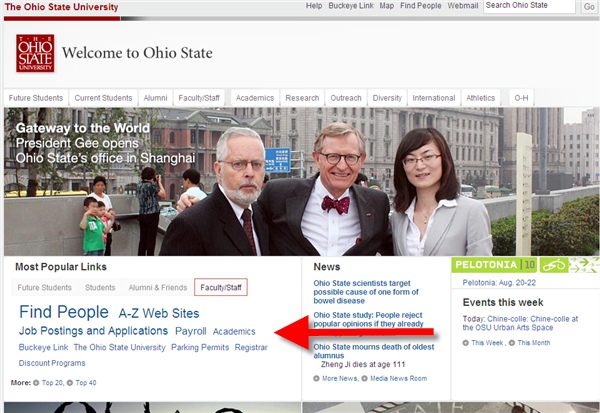This screenshot has width=600, height=413.
Task: Select the Academics navigation tab
Action: pos(255,98)
